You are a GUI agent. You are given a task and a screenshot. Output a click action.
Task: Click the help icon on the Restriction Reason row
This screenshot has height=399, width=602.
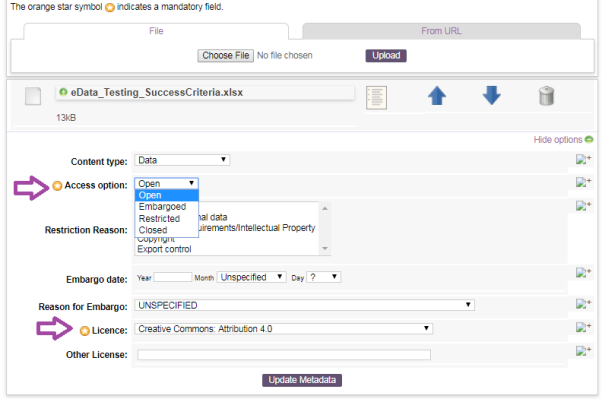(x=584, y=206)
